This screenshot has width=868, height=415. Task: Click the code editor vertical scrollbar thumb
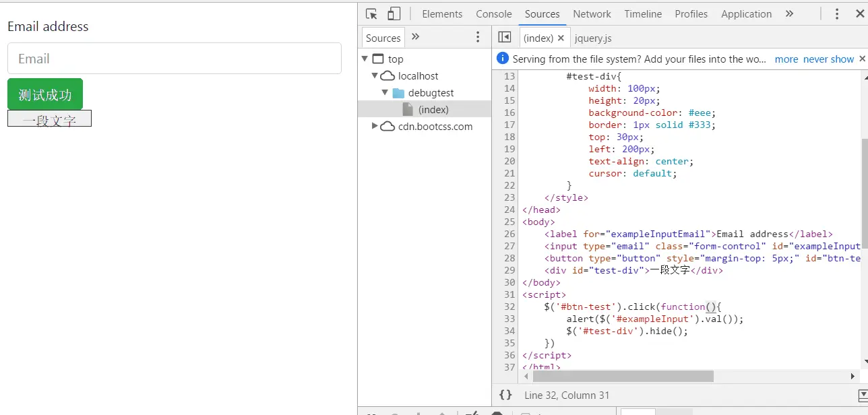(x=865, y=194)
